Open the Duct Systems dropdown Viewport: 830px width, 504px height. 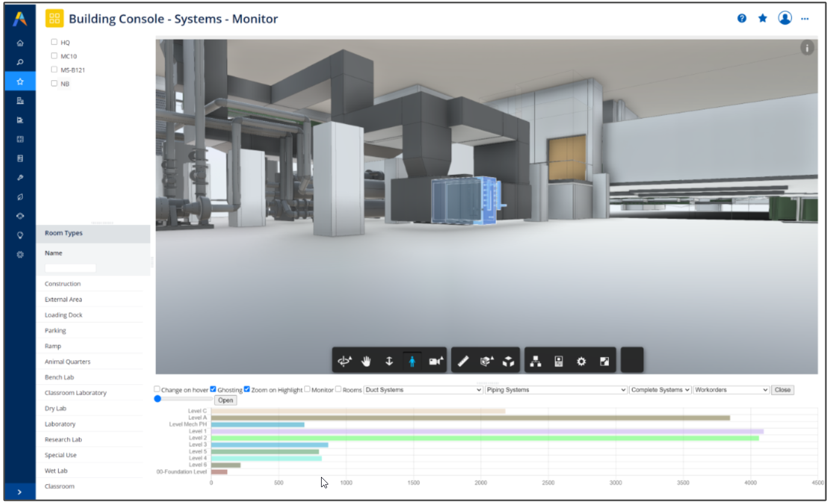pos(423,390)
